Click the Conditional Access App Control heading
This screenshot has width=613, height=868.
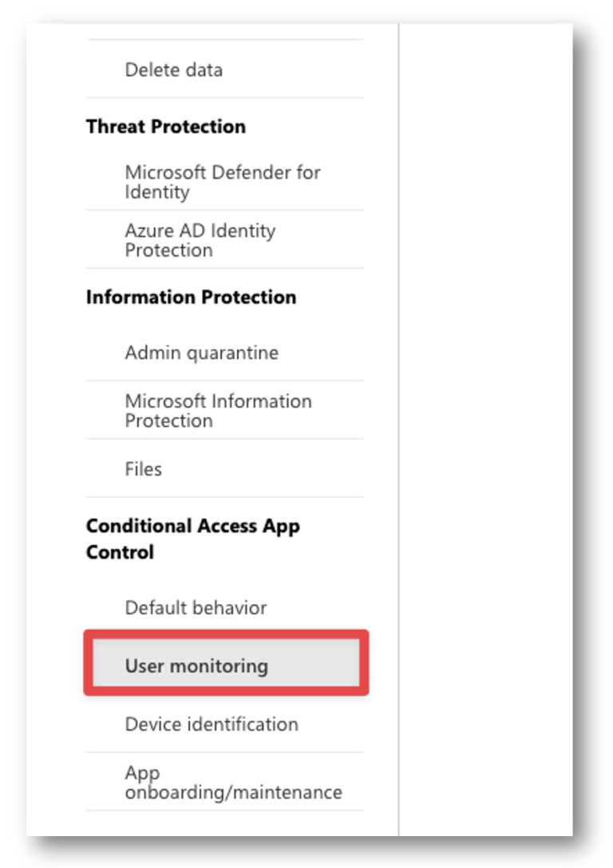click(192, 539)
